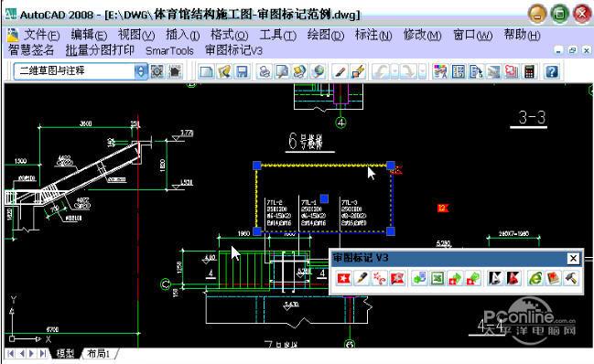Close the 审图标记 V3 floating toolbar

click(573, 259)
